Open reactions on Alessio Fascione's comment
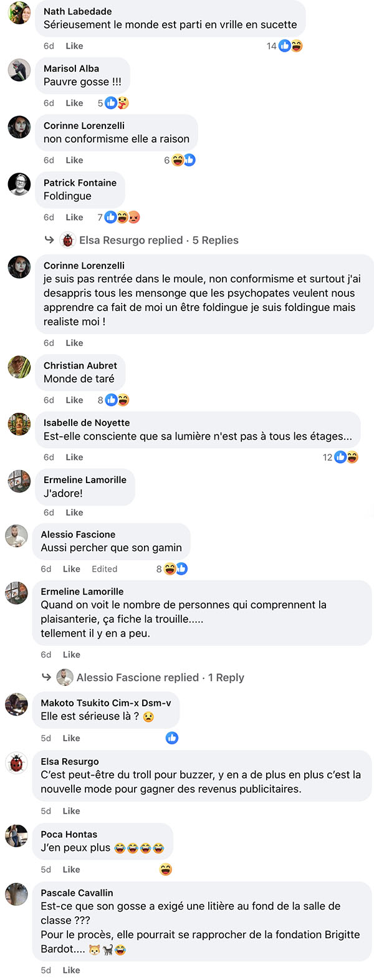 click(172, 569)
